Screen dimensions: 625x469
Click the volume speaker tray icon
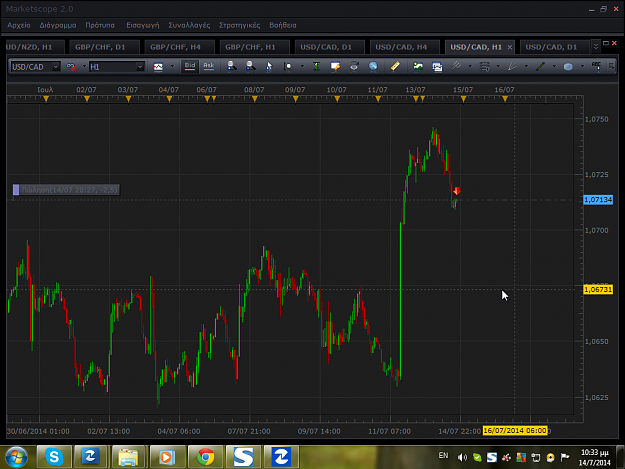point(462,457)
